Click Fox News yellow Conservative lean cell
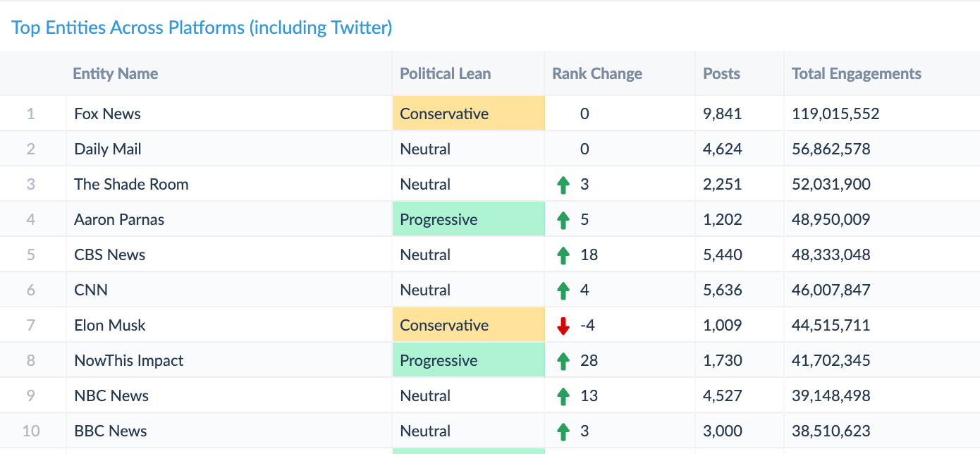 coord(469,114)
